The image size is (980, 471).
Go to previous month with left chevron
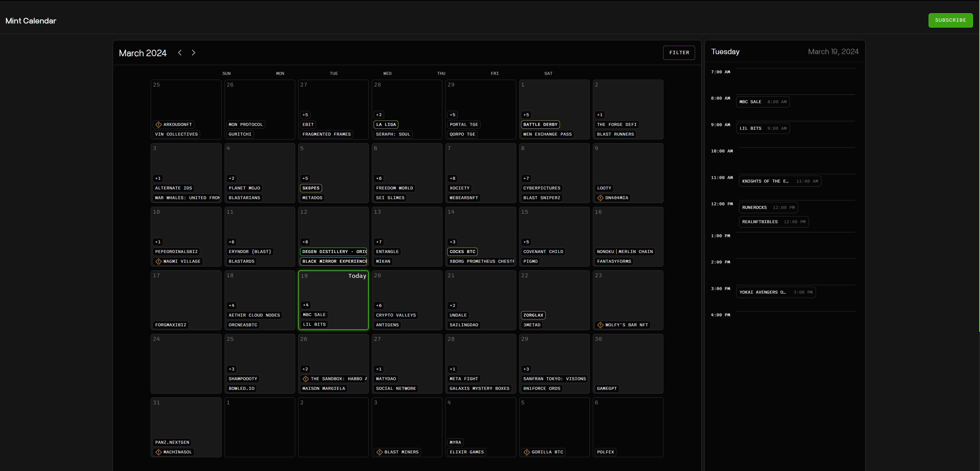(180, 52)
